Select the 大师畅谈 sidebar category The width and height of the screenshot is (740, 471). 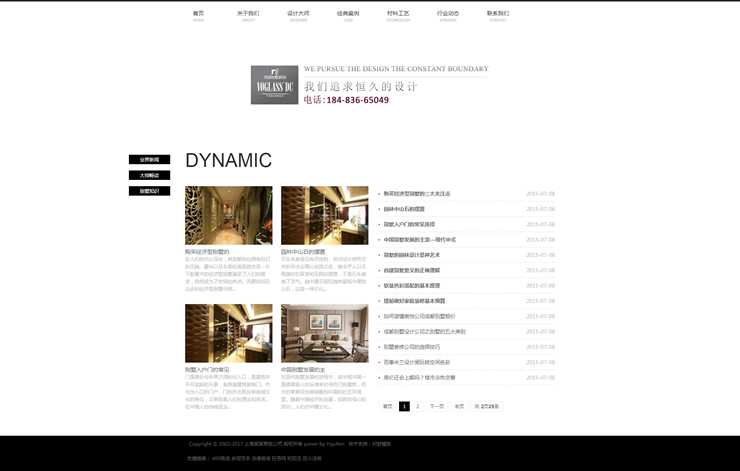coord(149,175)
